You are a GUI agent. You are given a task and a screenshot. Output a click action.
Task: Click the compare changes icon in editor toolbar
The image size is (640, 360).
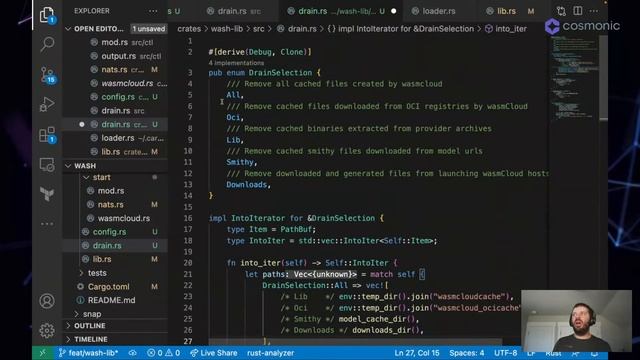click(561, 11)
